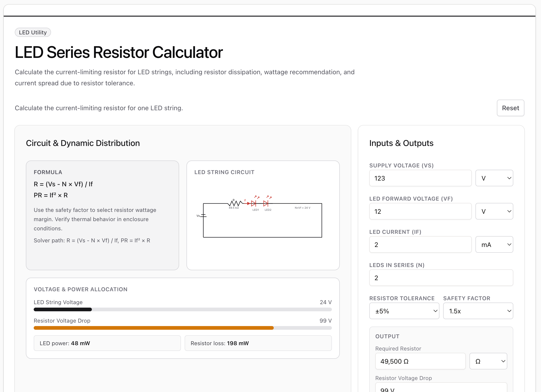
Task: Select the LEDs in Series input
Action: 441,278
